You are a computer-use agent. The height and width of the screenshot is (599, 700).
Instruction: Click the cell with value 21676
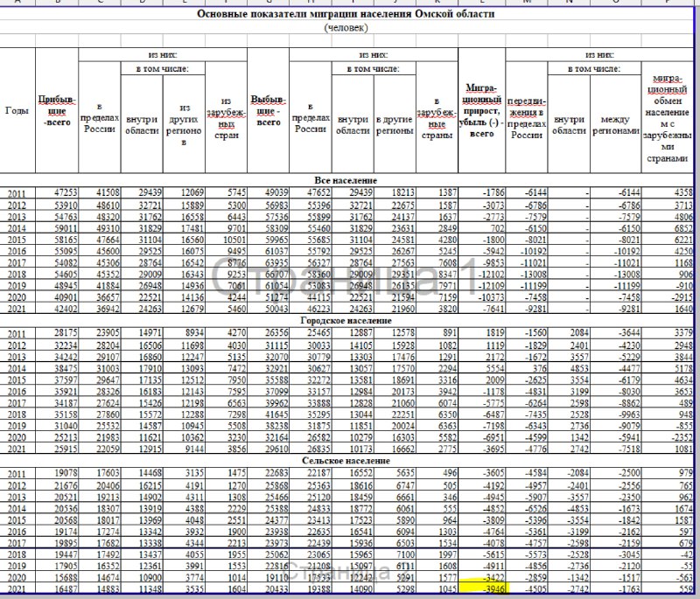(57, 485)
